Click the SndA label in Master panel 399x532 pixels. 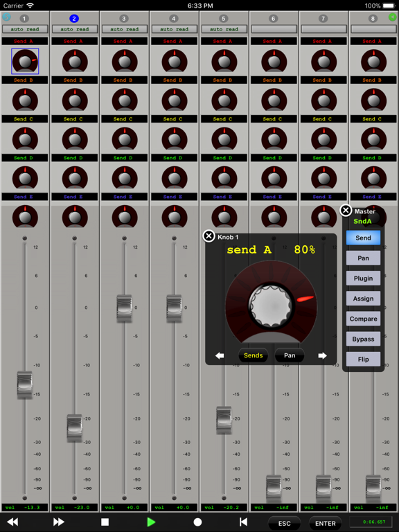pyautogui.click(x=362, y=221)
